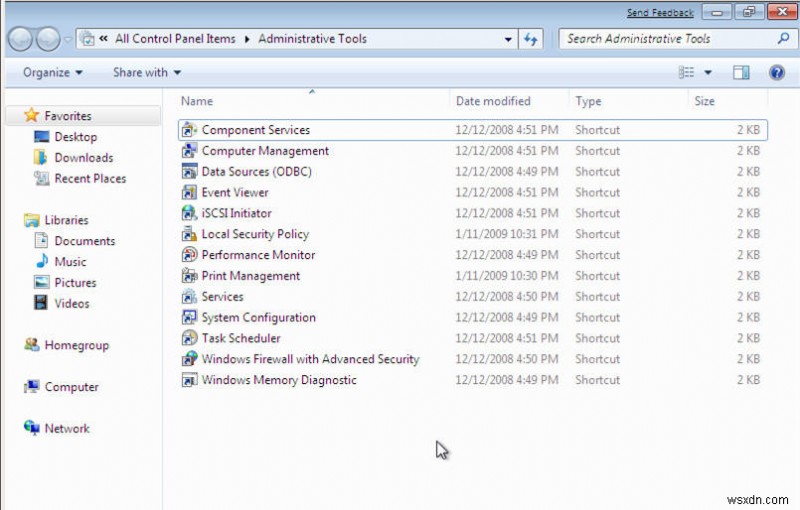
Task: Click the Local Security Policy date 1/11/2009 10:31 PM
Action: [507, 234]
